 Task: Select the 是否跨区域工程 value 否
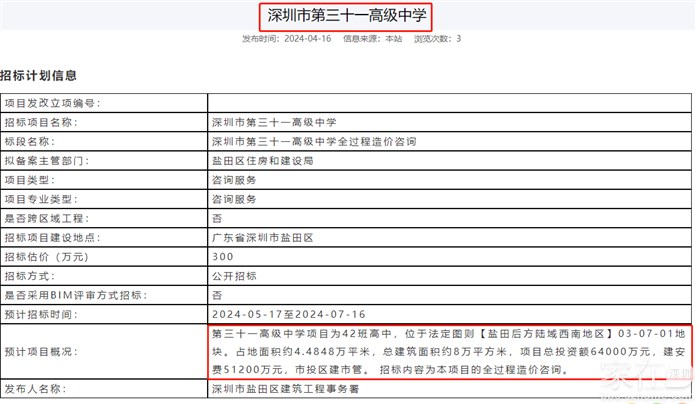pos(217,218)
